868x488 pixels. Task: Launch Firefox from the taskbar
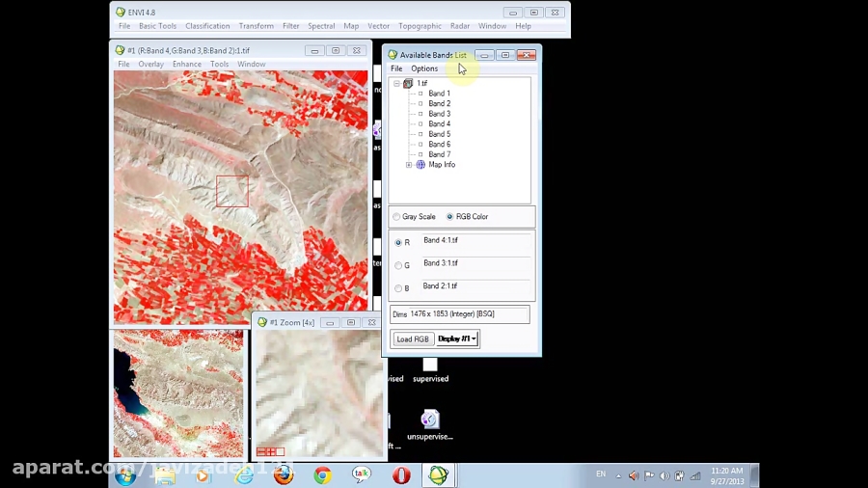click(283, 475)
